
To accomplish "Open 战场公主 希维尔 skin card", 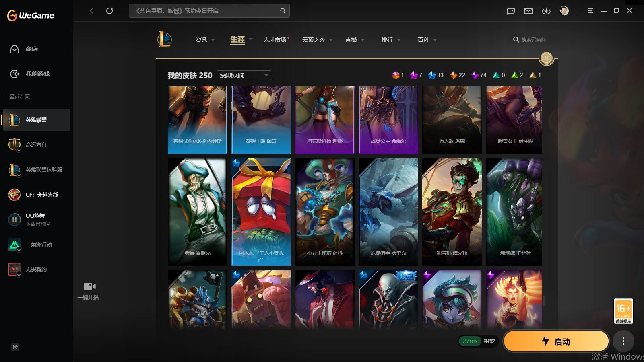I will [x=388, y=120].
